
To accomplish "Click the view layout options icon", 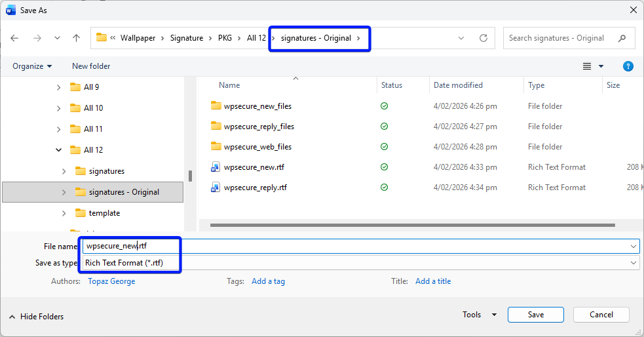I will click(587, 66).
